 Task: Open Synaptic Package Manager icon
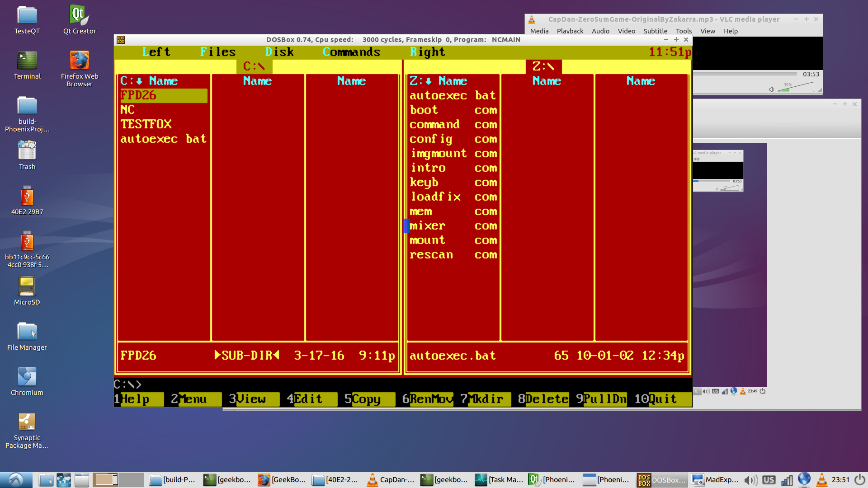point(27,422)
